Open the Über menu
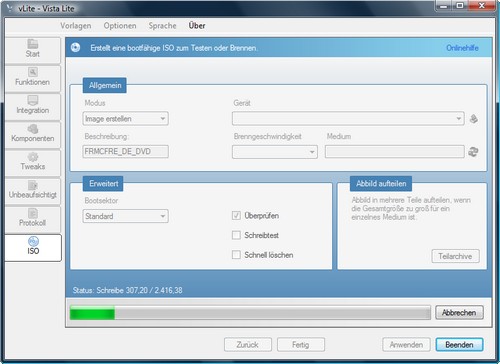500x364 pixels. tap(197, 26)
